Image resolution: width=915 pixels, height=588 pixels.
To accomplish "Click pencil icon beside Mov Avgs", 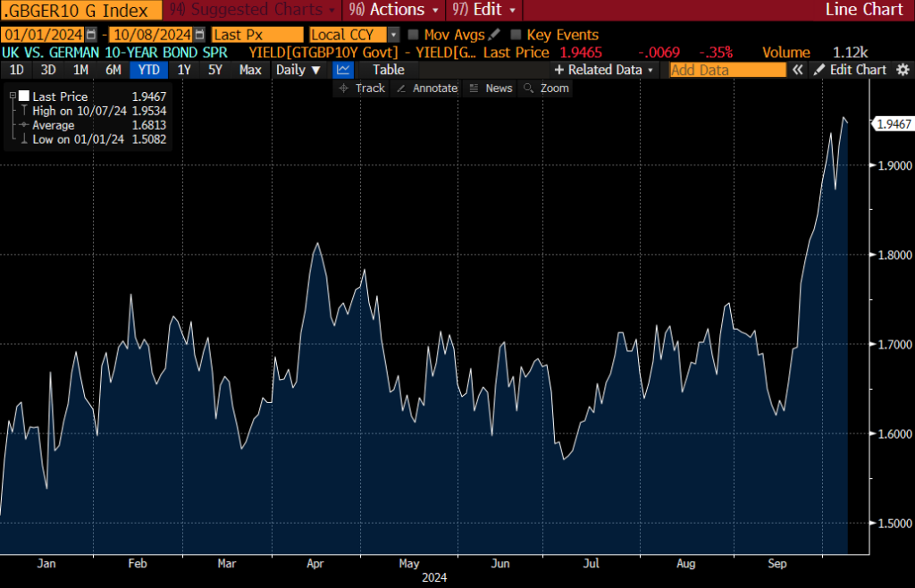I will coord(494,35).
